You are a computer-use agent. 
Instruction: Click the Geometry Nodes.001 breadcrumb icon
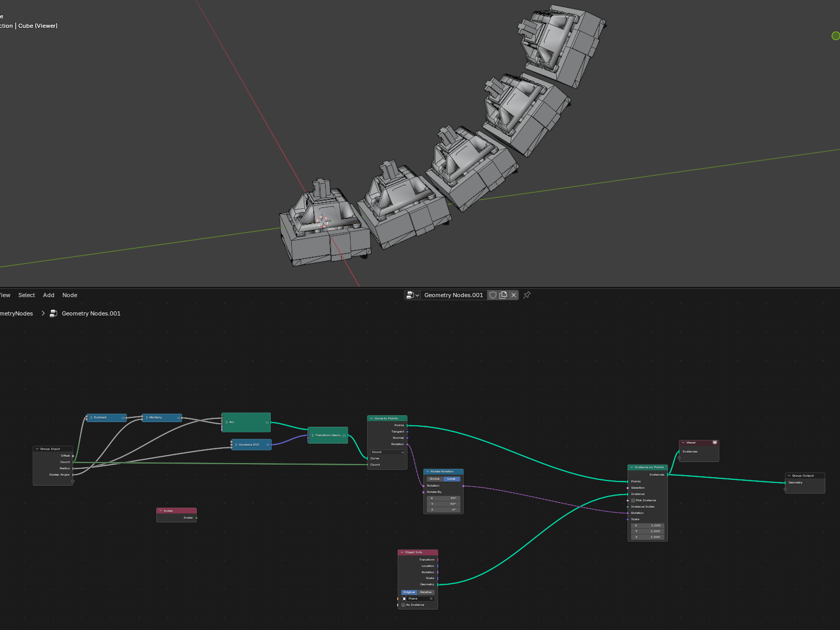point(54,313)
